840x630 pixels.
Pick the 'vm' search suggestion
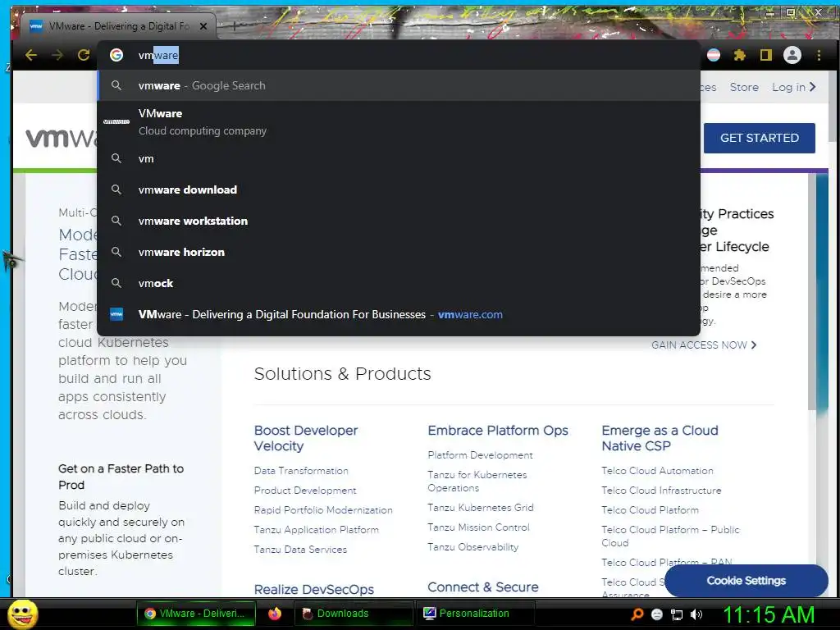coord(399,158)
